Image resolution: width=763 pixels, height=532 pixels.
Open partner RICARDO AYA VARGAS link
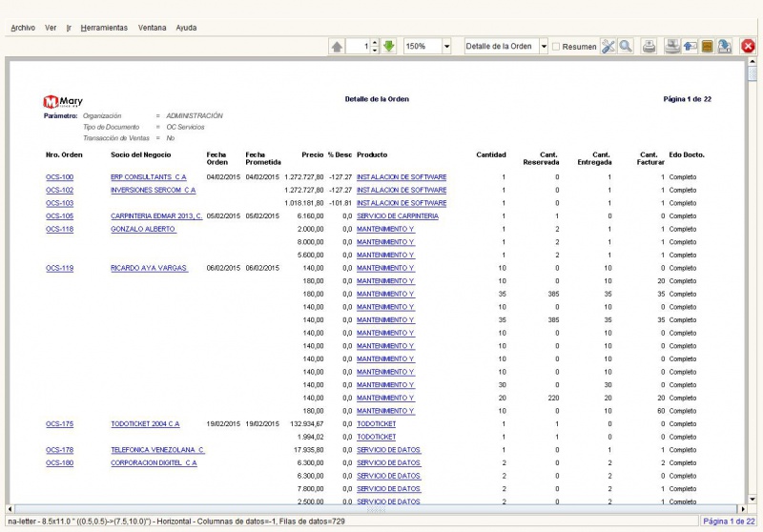[x=149, y=268]
